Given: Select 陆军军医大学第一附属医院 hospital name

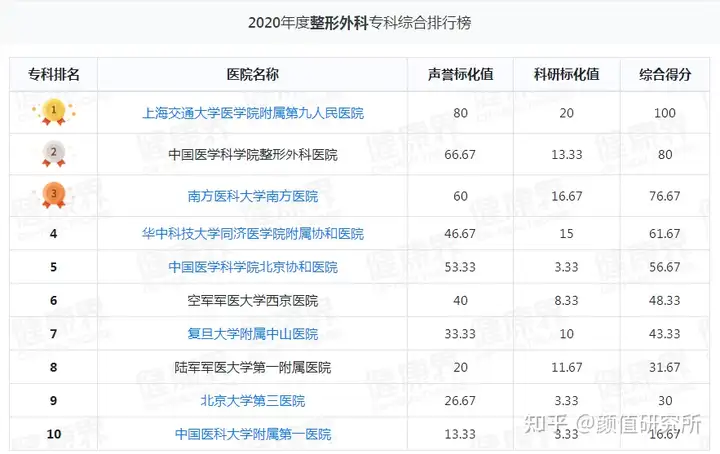Looking at the screenshot, I should coord(253,367).
